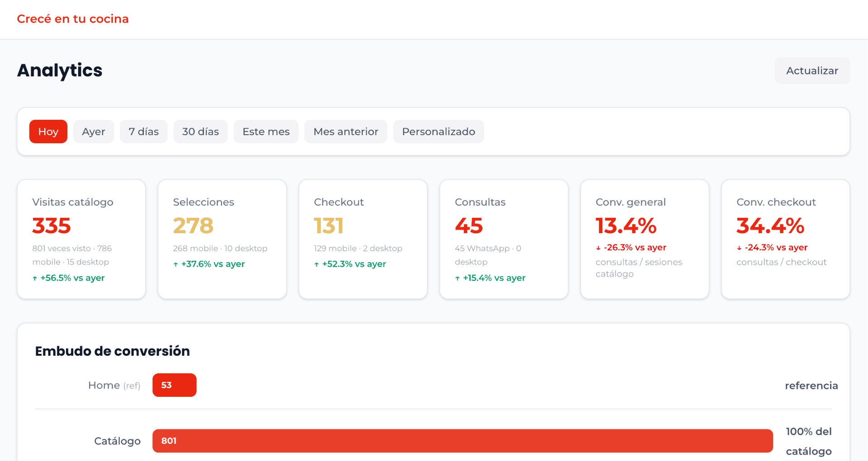Click the Selecciones value 278
868x461 pixels.
(193, 226)
